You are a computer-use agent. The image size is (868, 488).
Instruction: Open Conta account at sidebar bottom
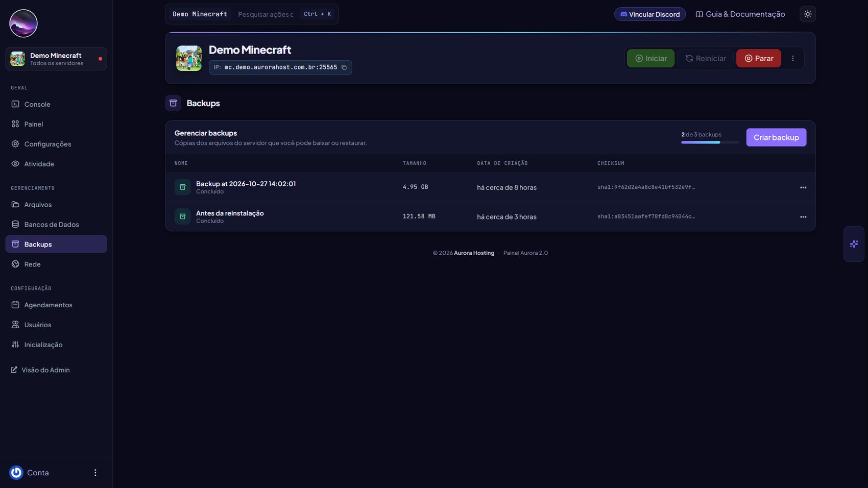[x=30, y=473]
